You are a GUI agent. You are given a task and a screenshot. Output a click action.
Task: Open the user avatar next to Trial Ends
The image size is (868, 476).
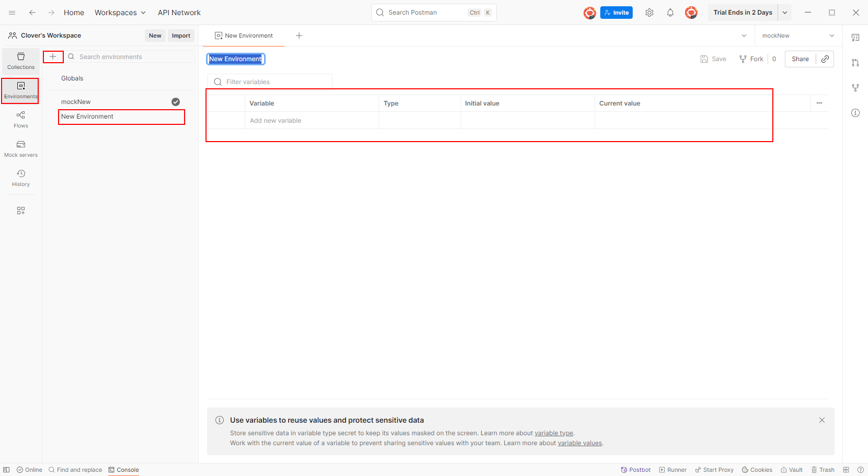pos(691,13)
